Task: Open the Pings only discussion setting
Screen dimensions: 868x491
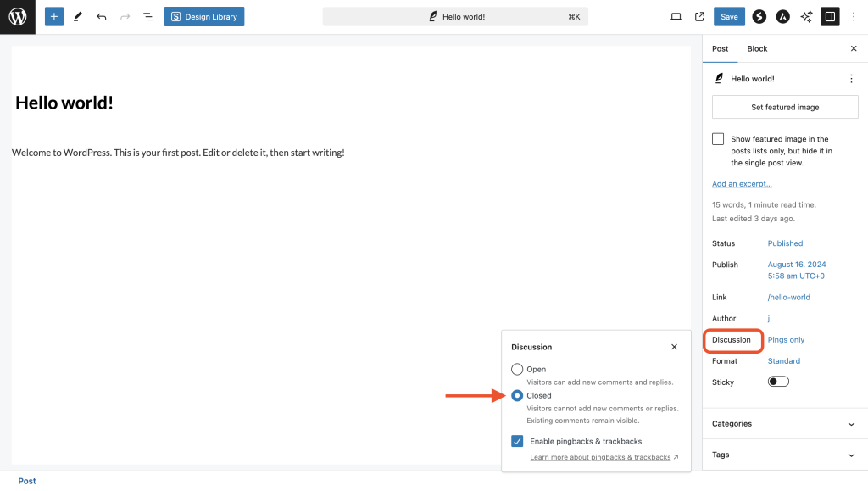Action: pyautogui.click(x=786, y=340)
